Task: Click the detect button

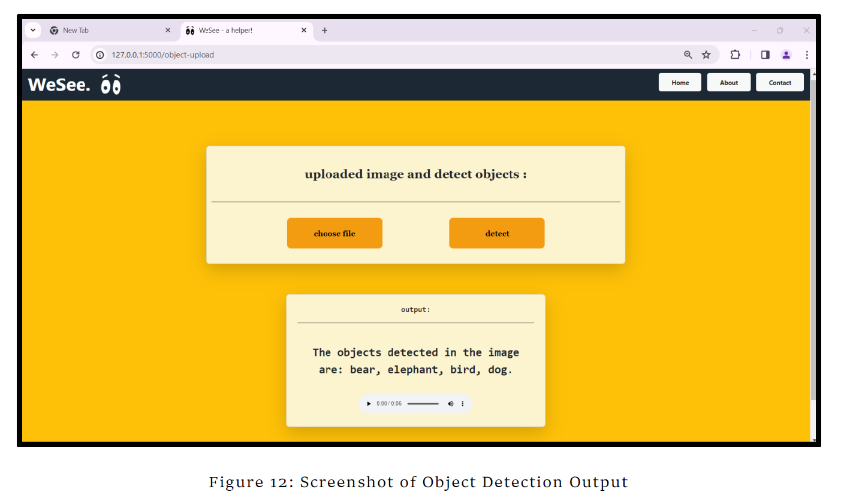Action: click(x=496, y=233)
